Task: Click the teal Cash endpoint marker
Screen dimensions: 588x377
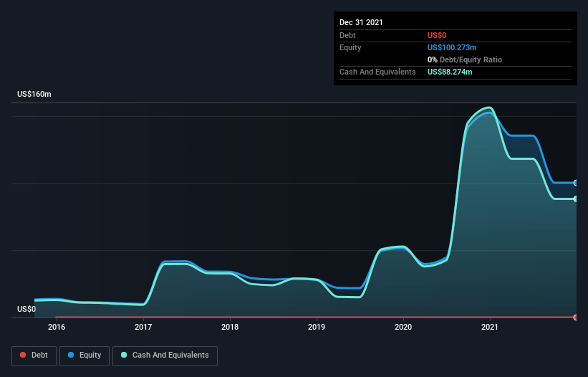Action: coord(576,199)
